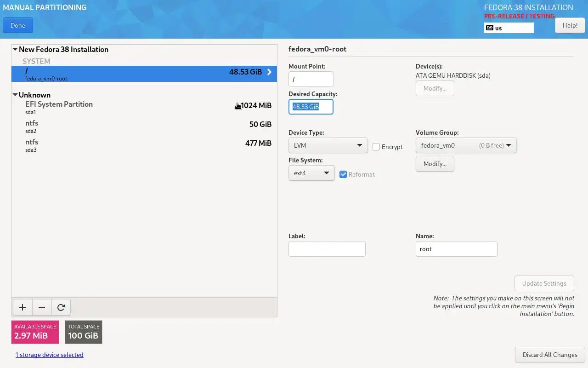Select the ntfs sda2 row
The height and width of the screenshot is (368, 588).
point(144,126)
